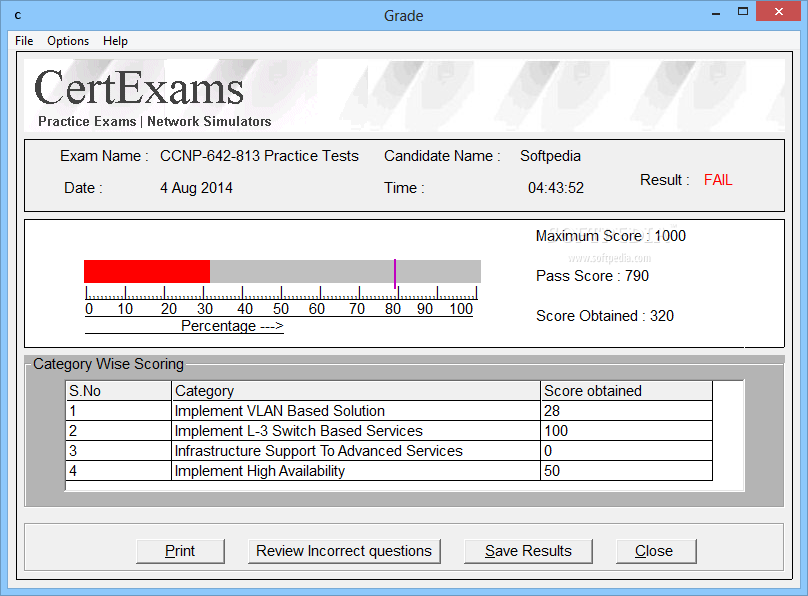Click the Pass Score : 790 label
The width and height of the screenshot is (808, 596).
point(593,276)
